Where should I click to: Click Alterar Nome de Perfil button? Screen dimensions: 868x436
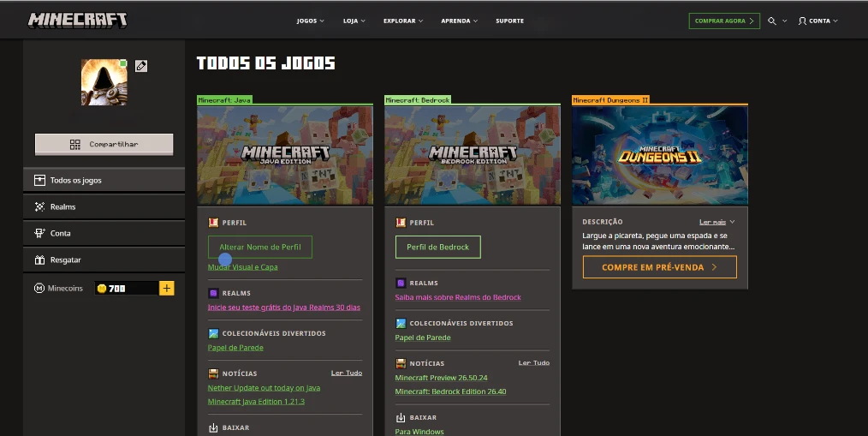pos(260,247)
